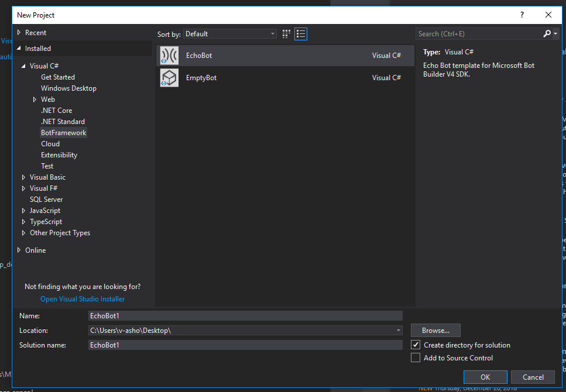This screenshot has width=566, height=392.
Task: Toggle the Create directory for solution checkbox
Action: click(x=416, y=345)
